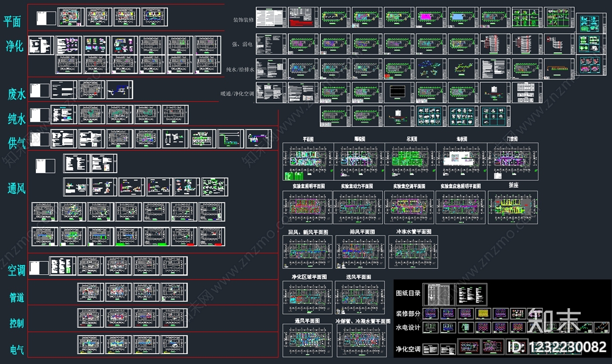Open the thumbnail below 实验室空调平面图
Screen dimensions: 612x364
pos(409,208)
